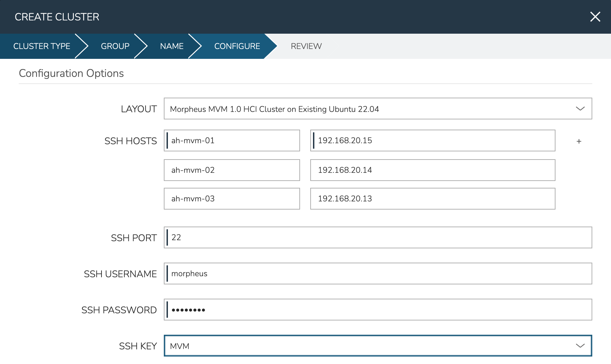Go to the Cluster Type step
This screenshot has width=611, height=364.
(42, 46)
